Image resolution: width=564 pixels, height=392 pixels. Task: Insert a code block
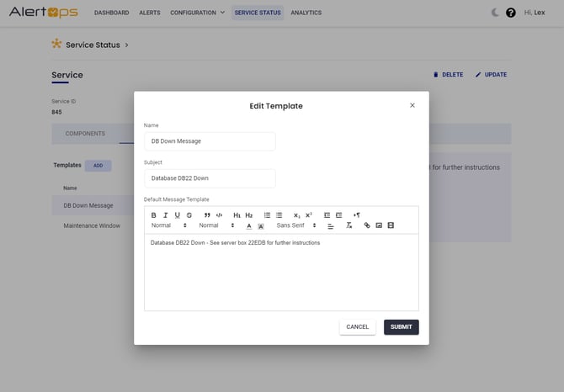220,215
